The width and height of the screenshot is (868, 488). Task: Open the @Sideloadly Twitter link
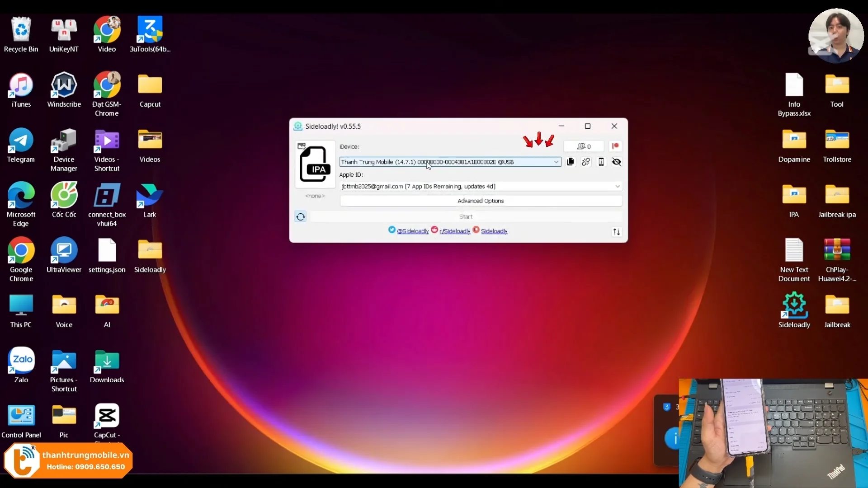click(x=413, y=231)
